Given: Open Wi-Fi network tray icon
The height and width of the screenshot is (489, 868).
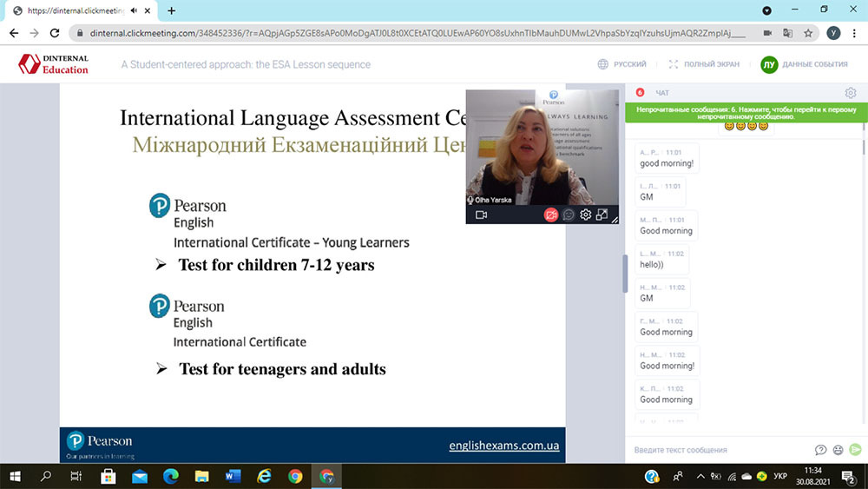Looking at the screenshot, I should click(x=732, y=476).
